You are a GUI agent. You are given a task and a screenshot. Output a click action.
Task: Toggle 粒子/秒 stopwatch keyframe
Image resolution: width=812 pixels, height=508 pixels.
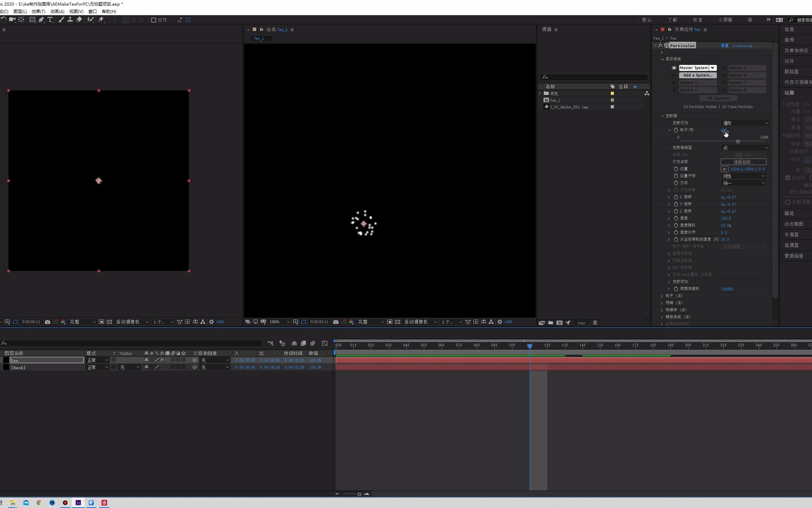pyautogui.click(x=676, y=130)
